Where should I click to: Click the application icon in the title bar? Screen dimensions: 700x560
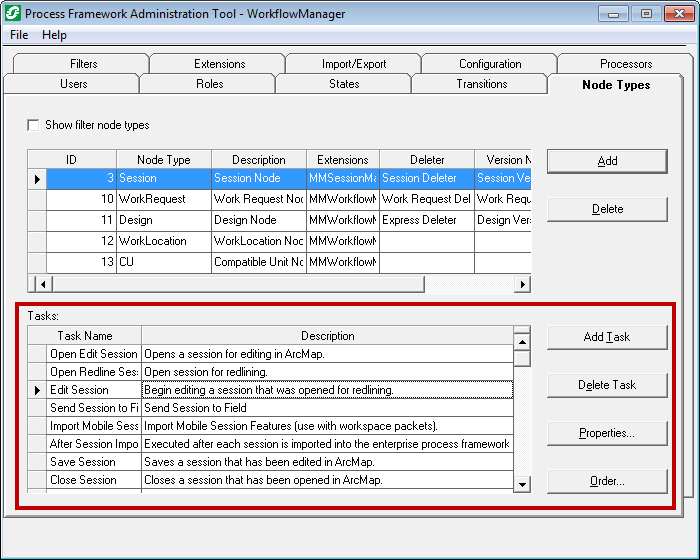click(13, 14)
